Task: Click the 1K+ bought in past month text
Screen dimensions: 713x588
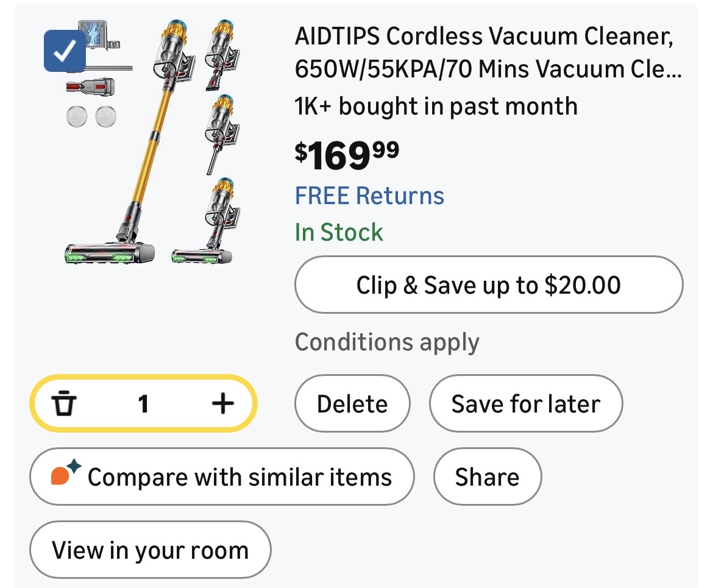Action: coord(436,107)
